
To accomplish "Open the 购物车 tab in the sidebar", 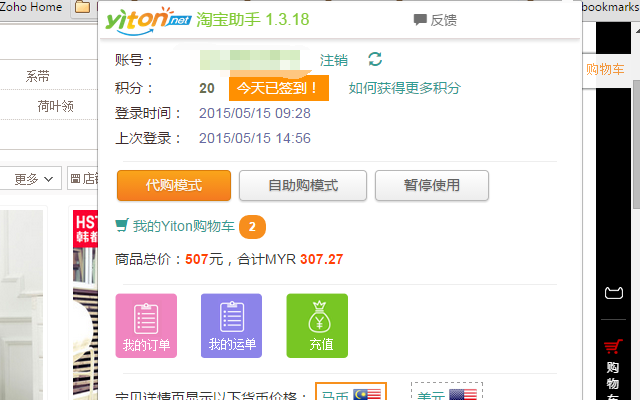I will pyautogui.click(x=605, y=70).
